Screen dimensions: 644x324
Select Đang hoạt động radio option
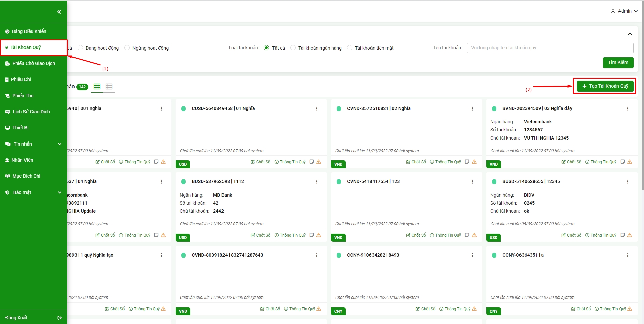[x=80, y=48]
